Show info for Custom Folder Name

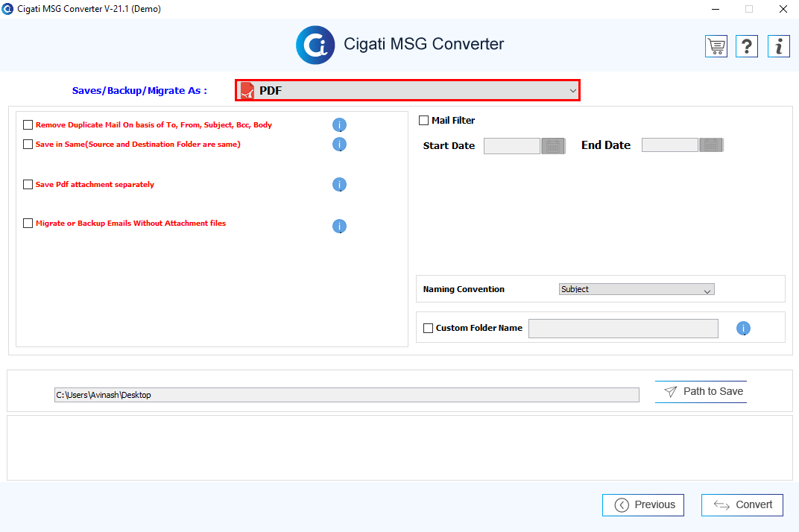[x=743, y=329]
